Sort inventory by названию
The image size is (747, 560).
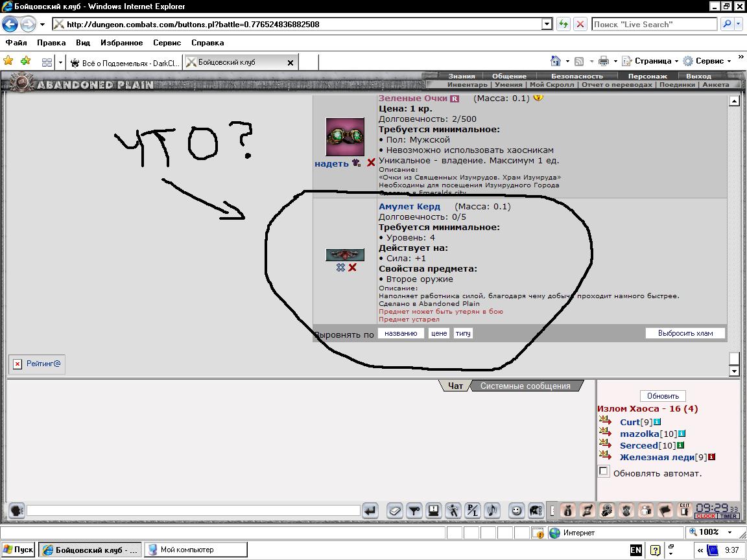pyautogui.click(x=401, y=333)
